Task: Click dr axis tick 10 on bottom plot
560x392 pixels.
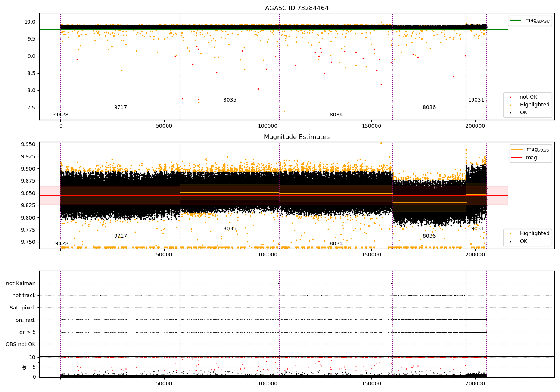Action: 33,358
